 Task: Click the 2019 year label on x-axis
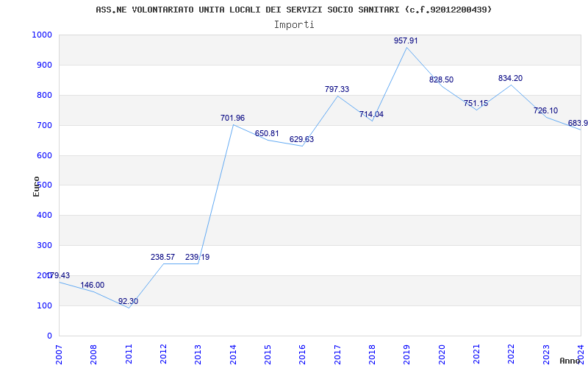(407, 355)
